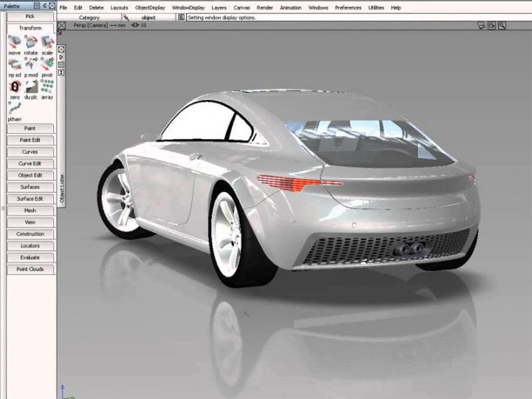Click the prompt line showing 'Setting window display options.'
The image size is (532, 399).
(x=358, y=17)
